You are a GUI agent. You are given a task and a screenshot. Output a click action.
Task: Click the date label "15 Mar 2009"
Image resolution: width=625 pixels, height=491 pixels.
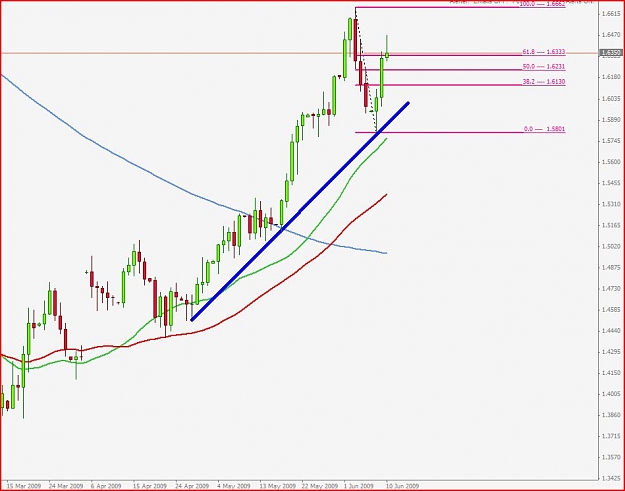click(24, 486)
